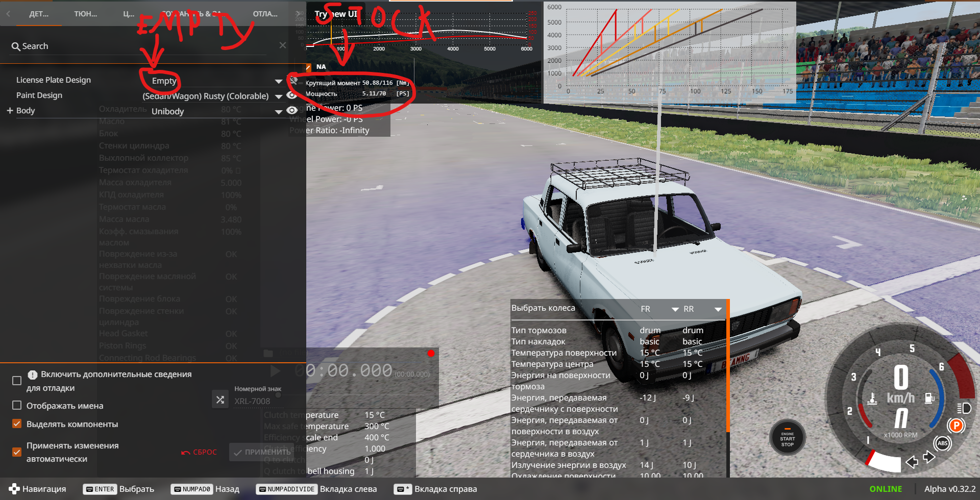The width and height of the screenshot is (980, 500).
Task: Randomize the license plate with shuffle icon
Action: [220, 399]
